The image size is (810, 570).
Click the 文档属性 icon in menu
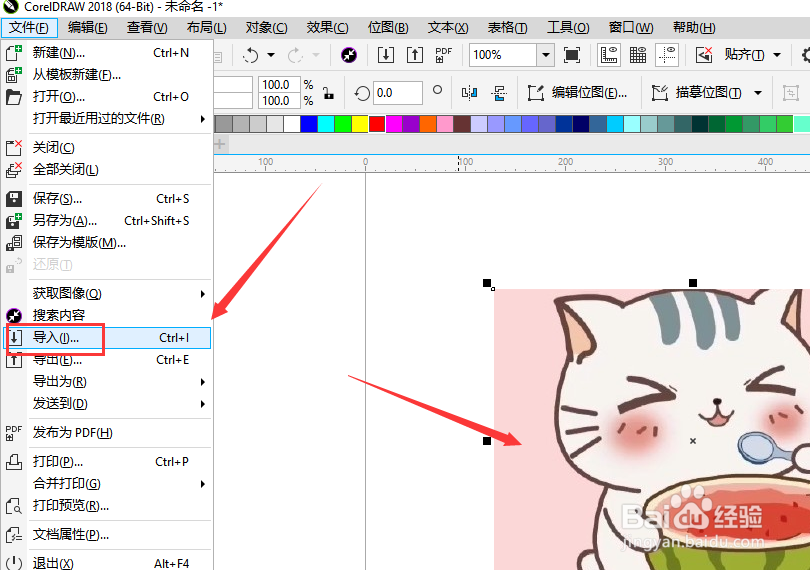[x=14, y=535]
